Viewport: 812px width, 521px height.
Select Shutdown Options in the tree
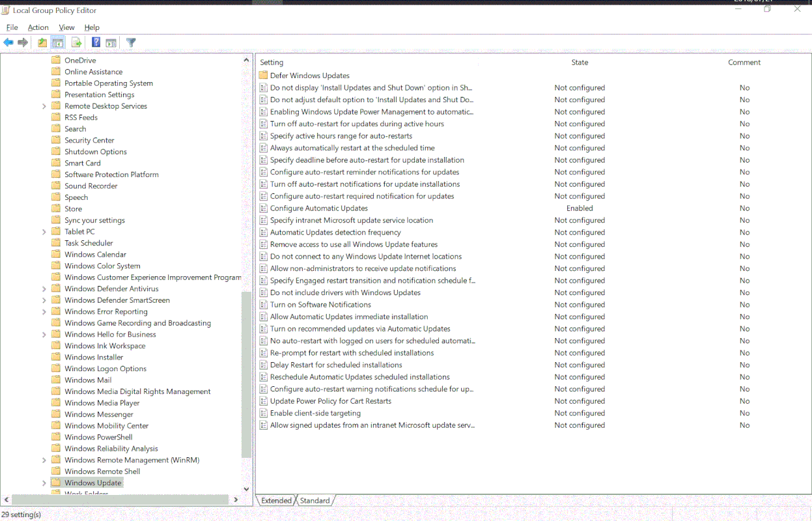pyautogui.click(x=96, y=152)
